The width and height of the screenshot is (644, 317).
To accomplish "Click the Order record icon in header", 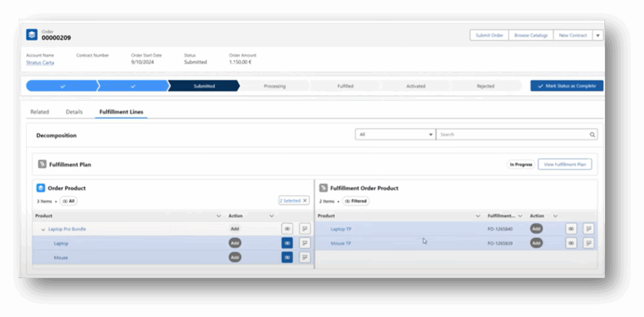I will point(32,35).
